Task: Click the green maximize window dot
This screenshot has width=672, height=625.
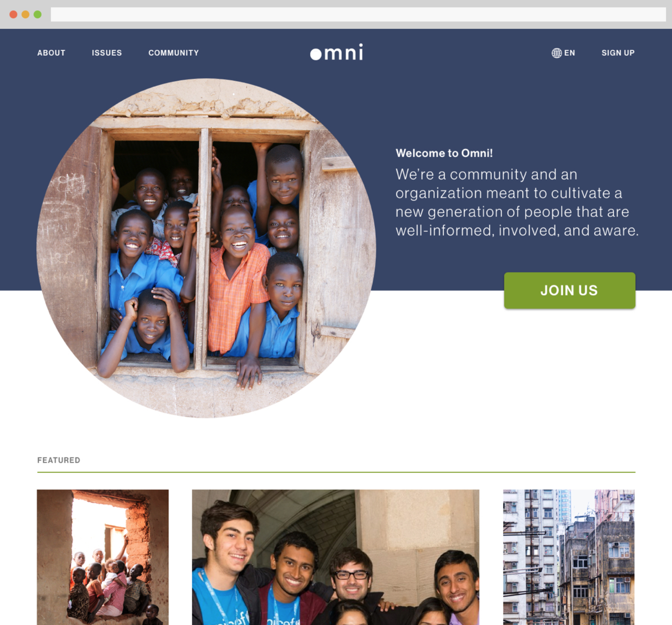Action: coord(37,14)
